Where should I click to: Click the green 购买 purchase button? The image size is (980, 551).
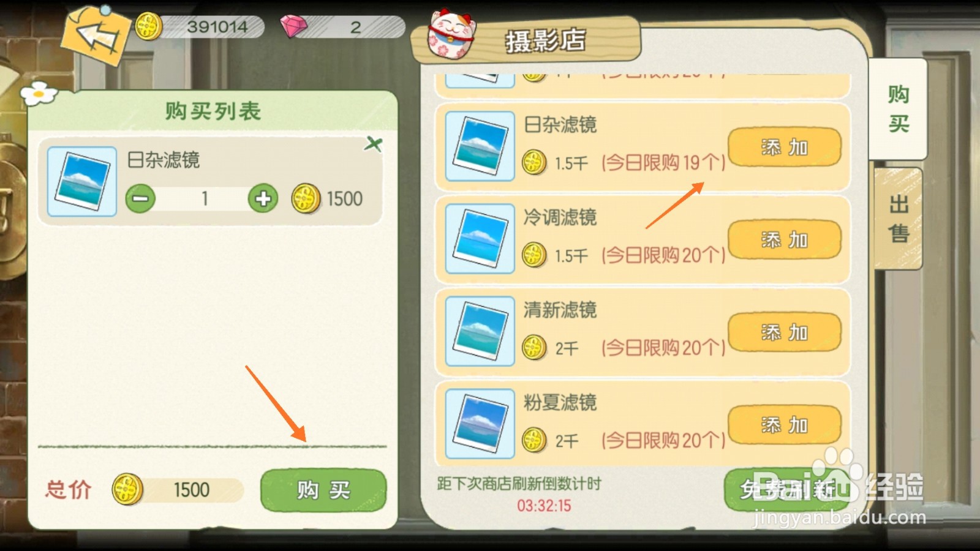coord(323,490)
